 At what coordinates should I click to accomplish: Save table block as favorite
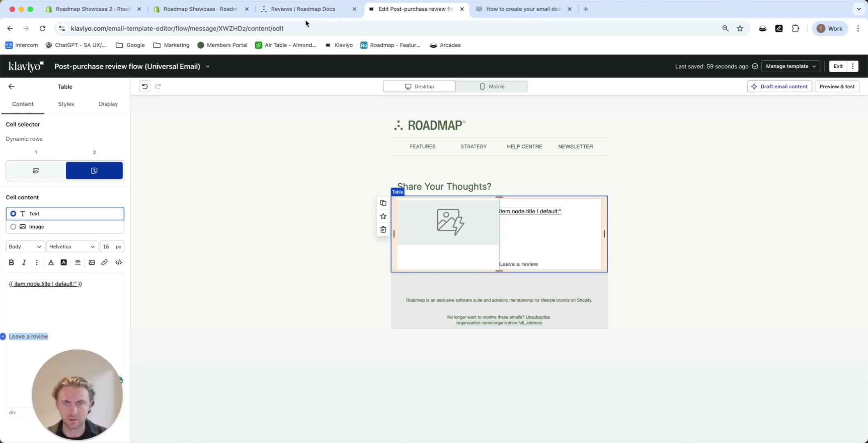(383, 216)
